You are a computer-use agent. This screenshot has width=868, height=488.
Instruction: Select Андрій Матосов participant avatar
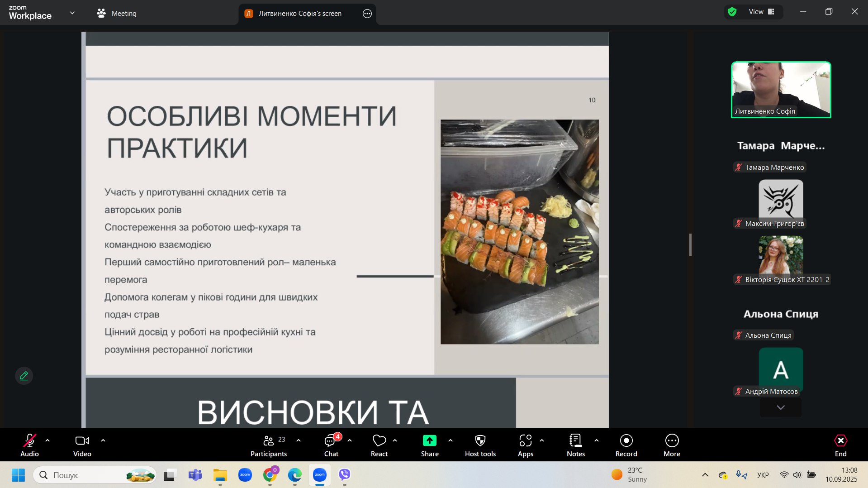click(781, 370)
